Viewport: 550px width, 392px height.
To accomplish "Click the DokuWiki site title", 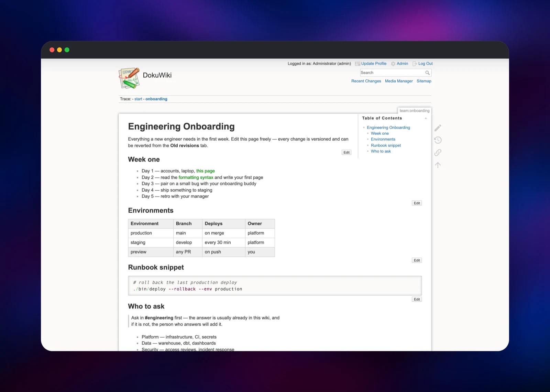I will (157, 75).
